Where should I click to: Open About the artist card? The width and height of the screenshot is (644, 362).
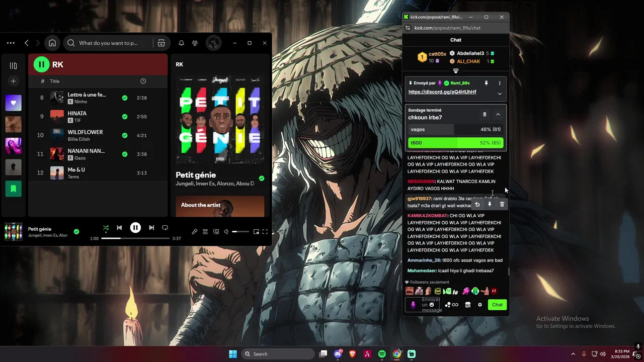220,206
